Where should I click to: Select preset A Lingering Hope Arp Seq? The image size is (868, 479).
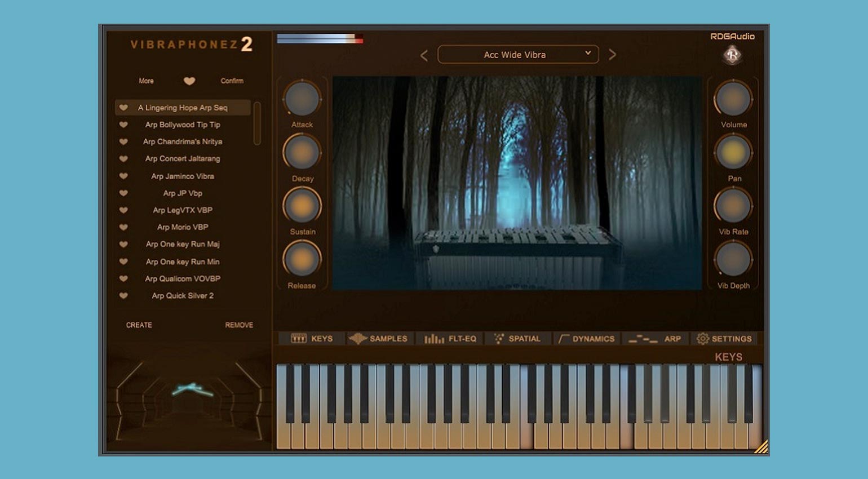[x=183, y=108]
